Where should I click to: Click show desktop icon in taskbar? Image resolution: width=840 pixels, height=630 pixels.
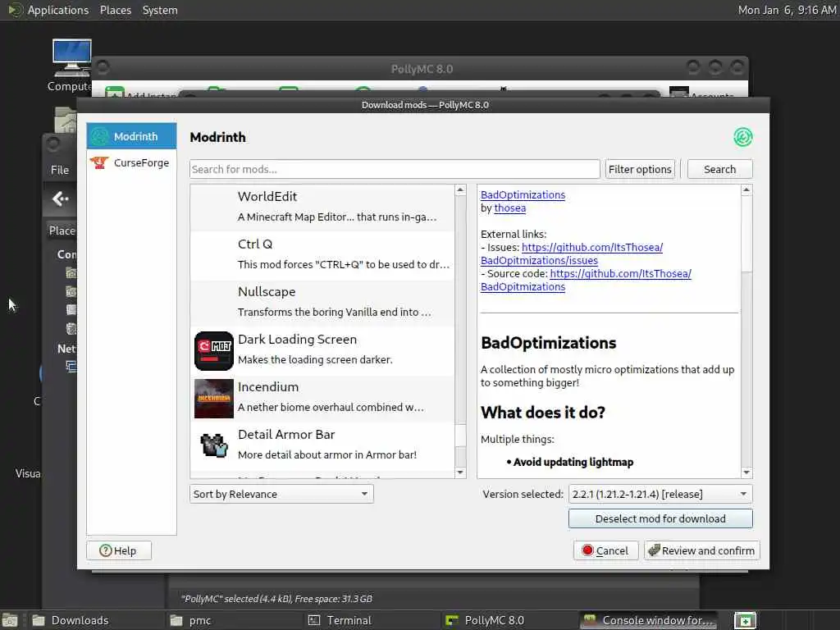[10, 620]
